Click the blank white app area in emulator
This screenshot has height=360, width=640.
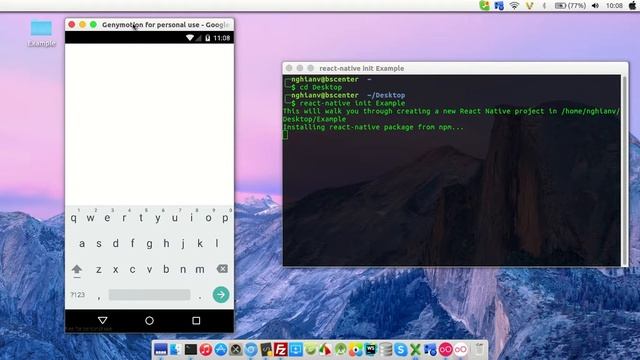149,124
